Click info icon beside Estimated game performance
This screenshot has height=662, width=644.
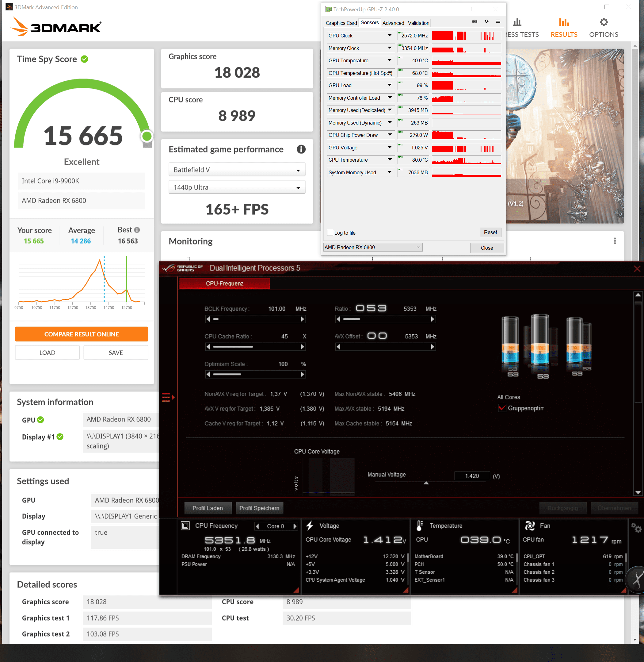coord(301,149)
